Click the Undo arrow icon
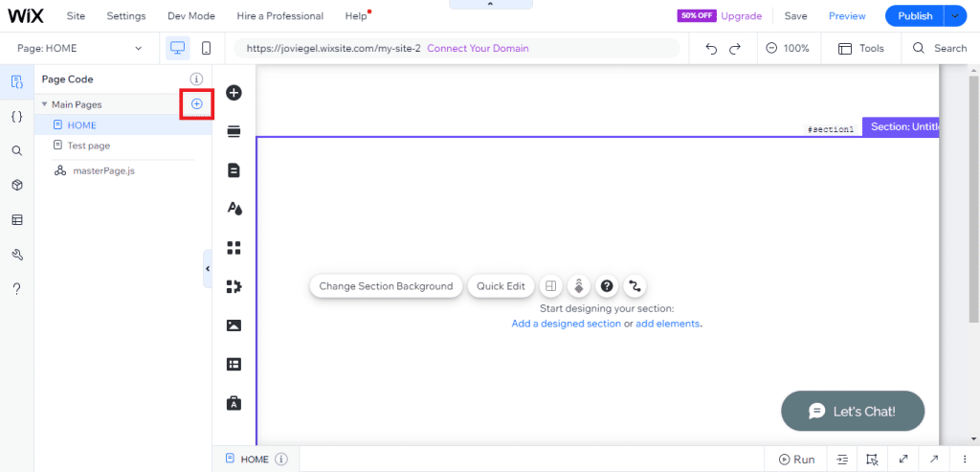The width and height of the screenshot is (980, 472). (x=711, y=48)
